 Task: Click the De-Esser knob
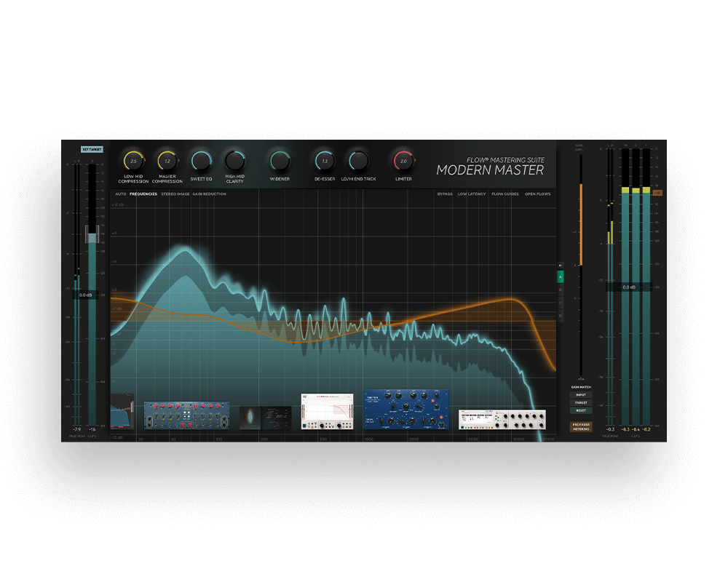click(x=325, y=161)
